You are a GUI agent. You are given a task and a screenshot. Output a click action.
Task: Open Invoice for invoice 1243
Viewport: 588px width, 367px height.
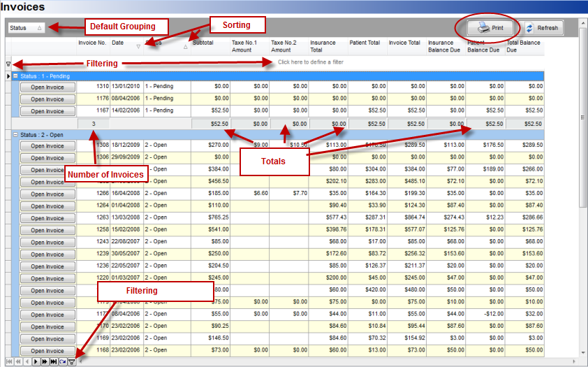pos(47,243)
